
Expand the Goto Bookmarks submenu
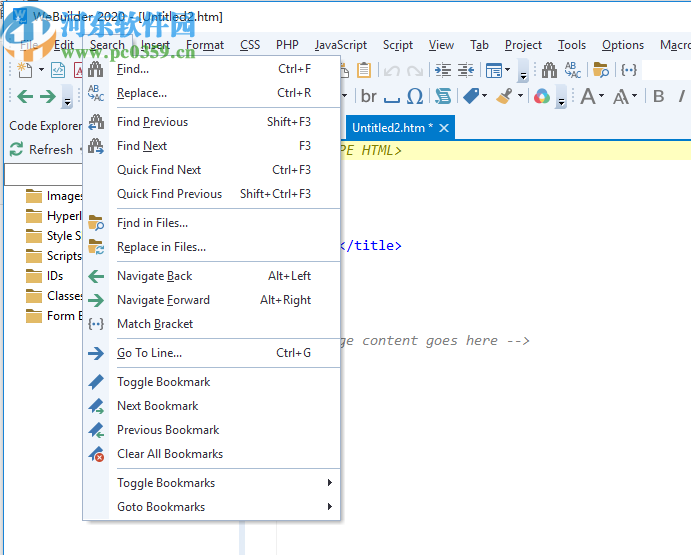point(212,507)
